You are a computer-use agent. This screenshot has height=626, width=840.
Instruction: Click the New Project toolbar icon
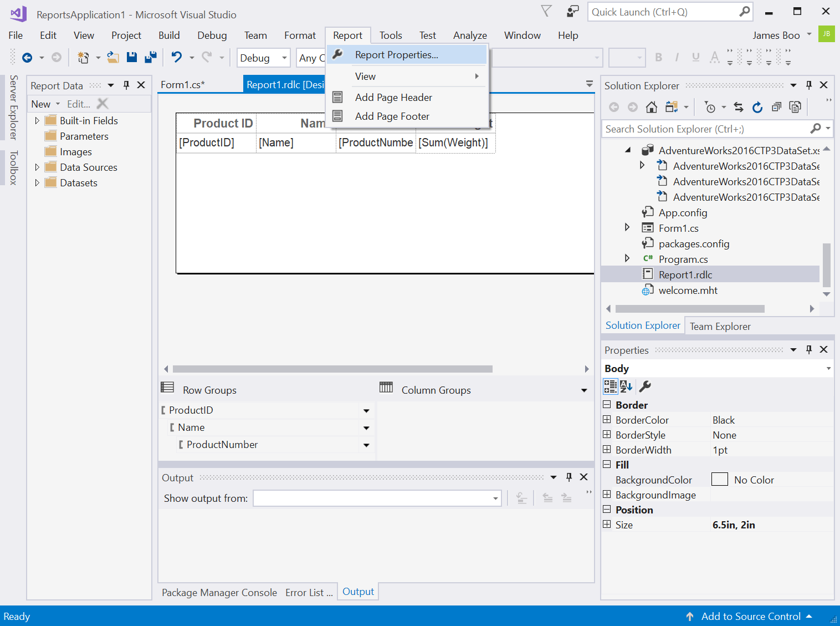(x=83, y=58)
